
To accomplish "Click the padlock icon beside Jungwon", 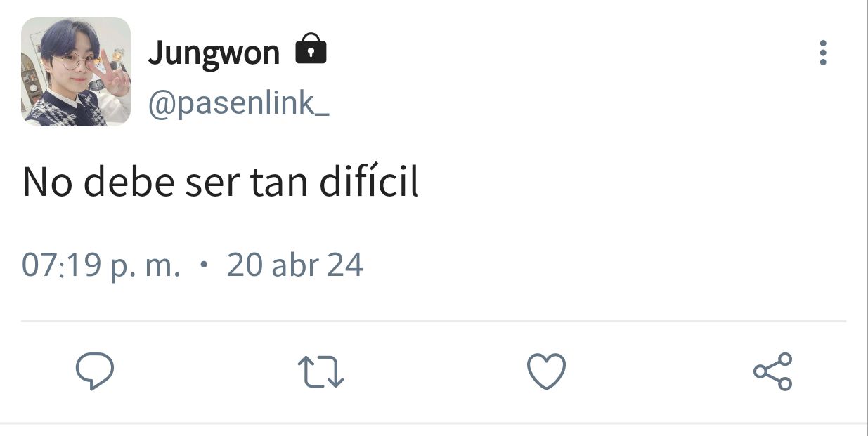I will 311,50.
